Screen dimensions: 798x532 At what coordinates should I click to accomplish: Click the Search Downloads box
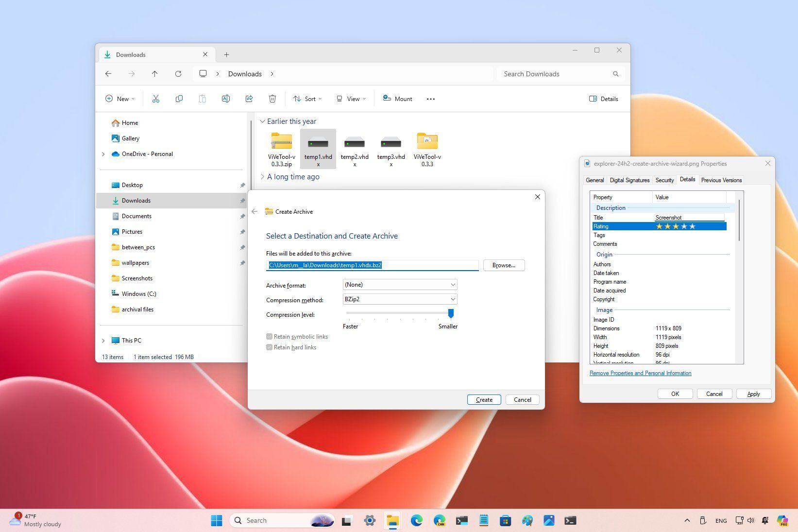point(560,74)
